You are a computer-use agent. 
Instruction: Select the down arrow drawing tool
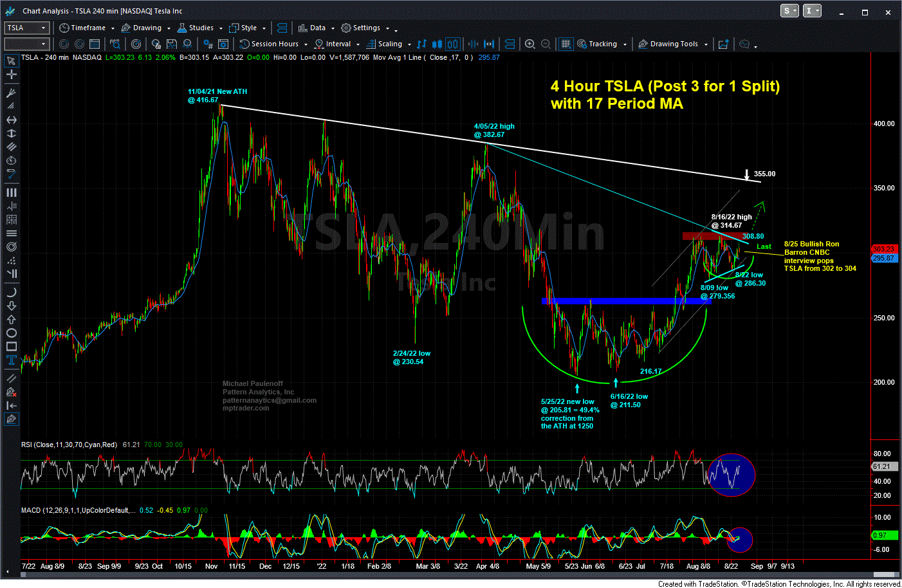tap(11, 306)
